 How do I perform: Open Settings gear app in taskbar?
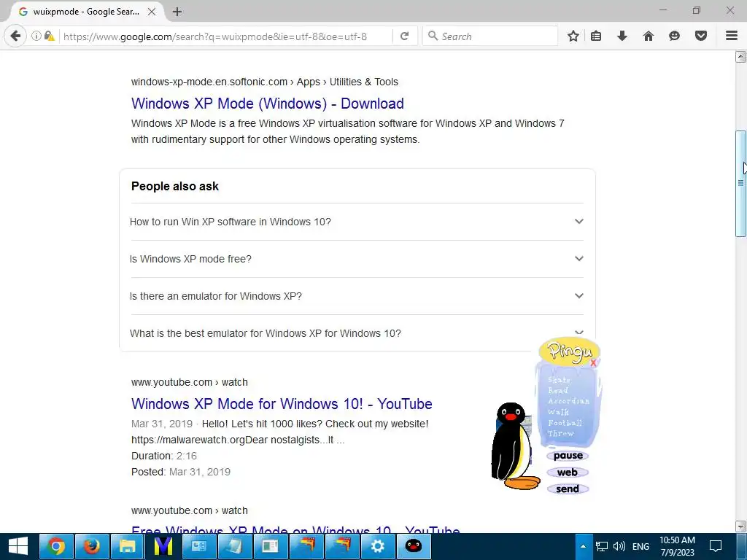click(377, 546)
